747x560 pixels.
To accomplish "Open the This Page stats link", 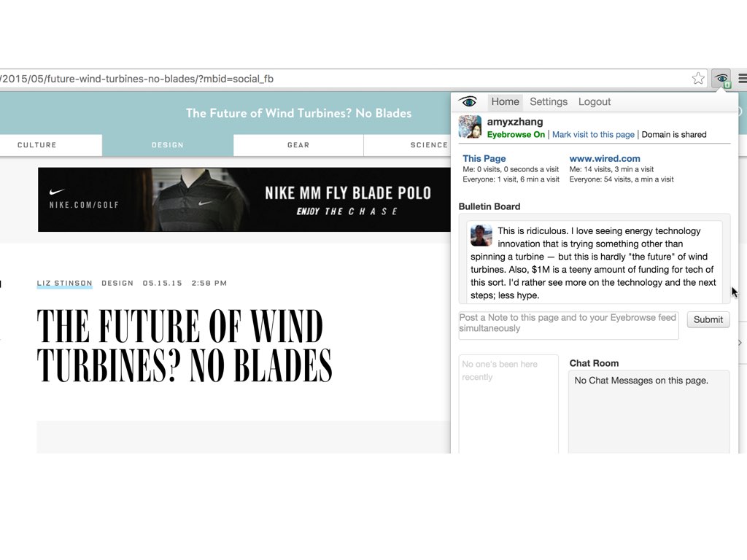I will click(x=484, y=158).
